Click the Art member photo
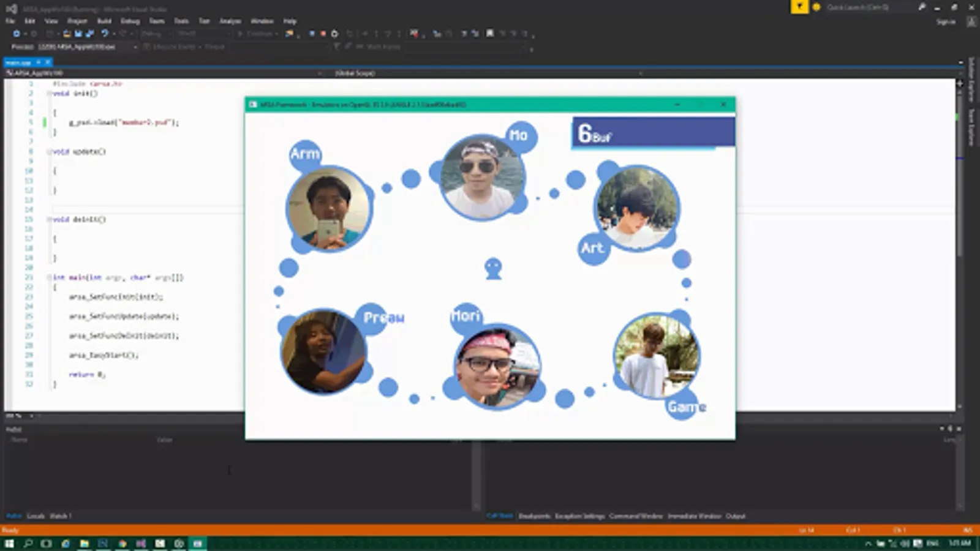980x551 pixels. 637,208
